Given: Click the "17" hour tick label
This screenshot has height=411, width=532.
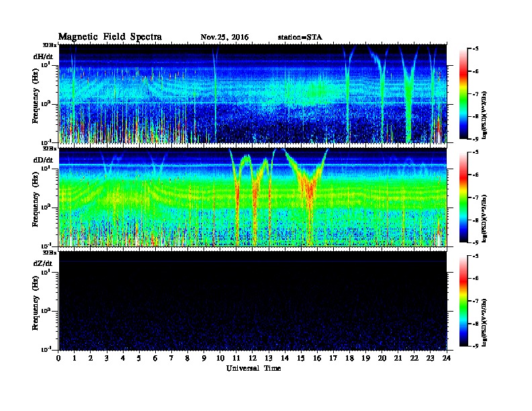Looking at the screenshot, I should click(x=333, y=359).
